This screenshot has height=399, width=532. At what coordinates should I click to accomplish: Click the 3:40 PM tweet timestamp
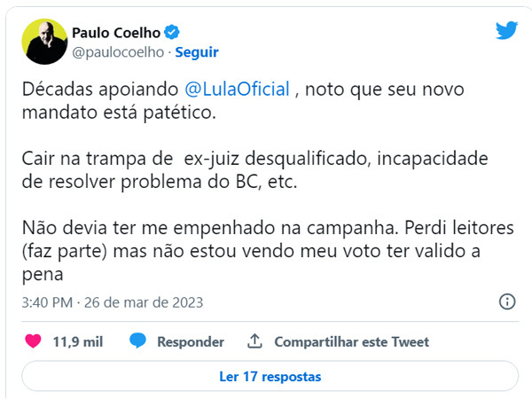[47, 302]
